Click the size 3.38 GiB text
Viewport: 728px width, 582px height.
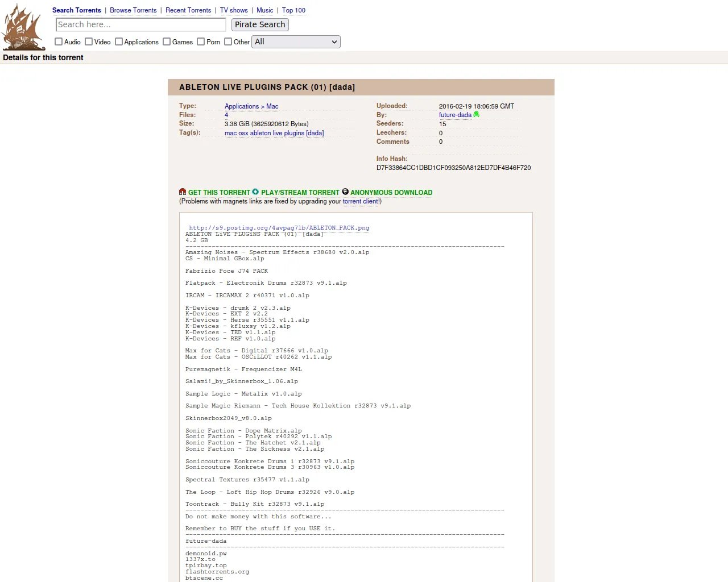point(267,124)
